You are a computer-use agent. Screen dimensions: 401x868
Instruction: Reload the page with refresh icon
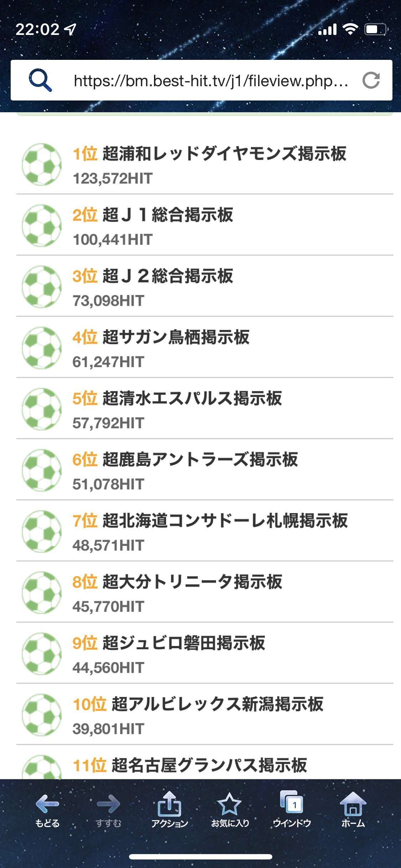pyautogui.click(x=371, y=80)
